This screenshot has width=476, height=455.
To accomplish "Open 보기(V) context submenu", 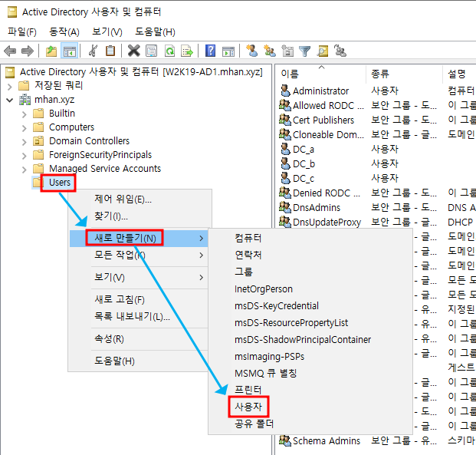I will [140, 277].
